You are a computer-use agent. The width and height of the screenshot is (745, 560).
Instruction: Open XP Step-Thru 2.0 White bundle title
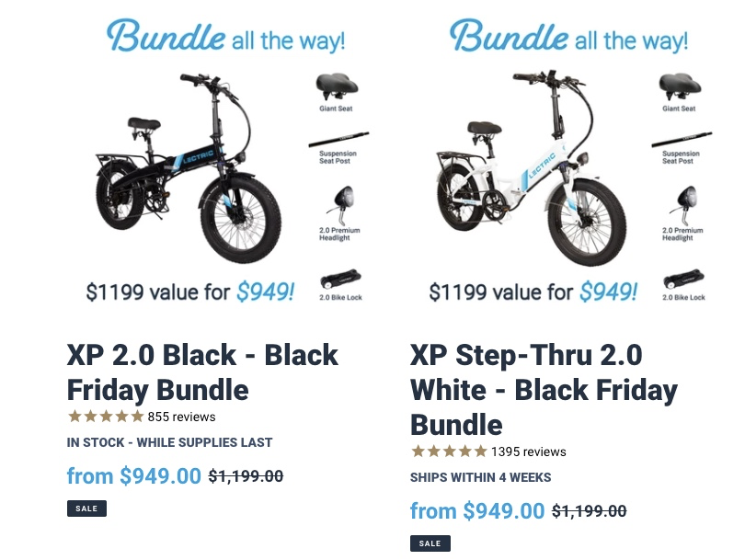click(x=544, y=390)
